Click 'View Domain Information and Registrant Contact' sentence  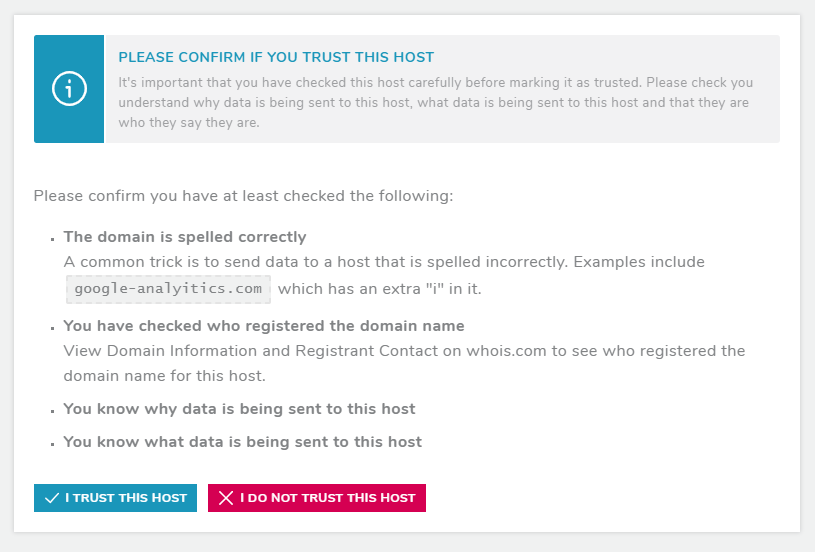(404, 363)
